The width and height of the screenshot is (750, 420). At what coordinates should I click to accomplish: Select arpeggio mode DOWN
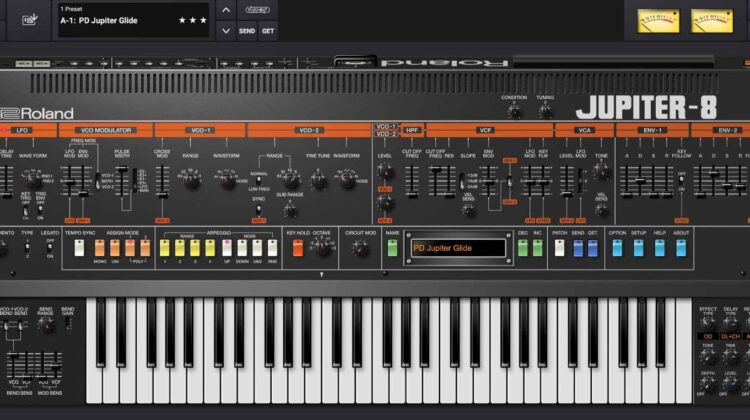click(242, 248)
